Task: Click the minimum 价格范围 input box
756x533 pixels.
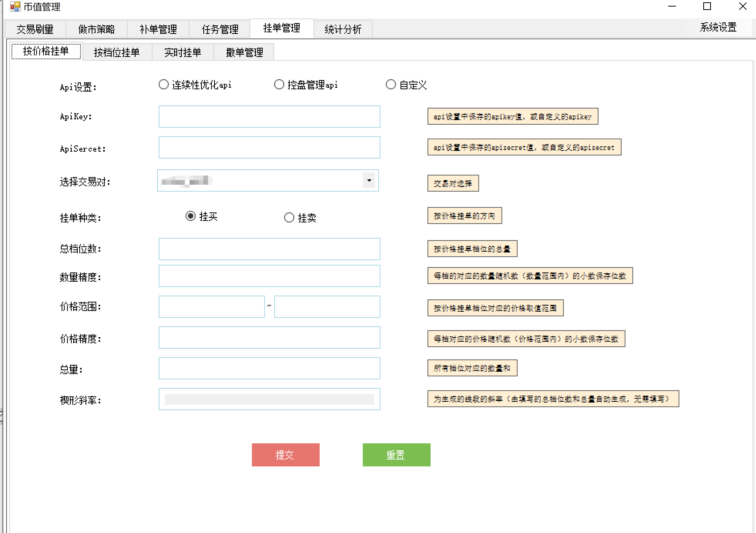Action: click(x=211, y=307)
